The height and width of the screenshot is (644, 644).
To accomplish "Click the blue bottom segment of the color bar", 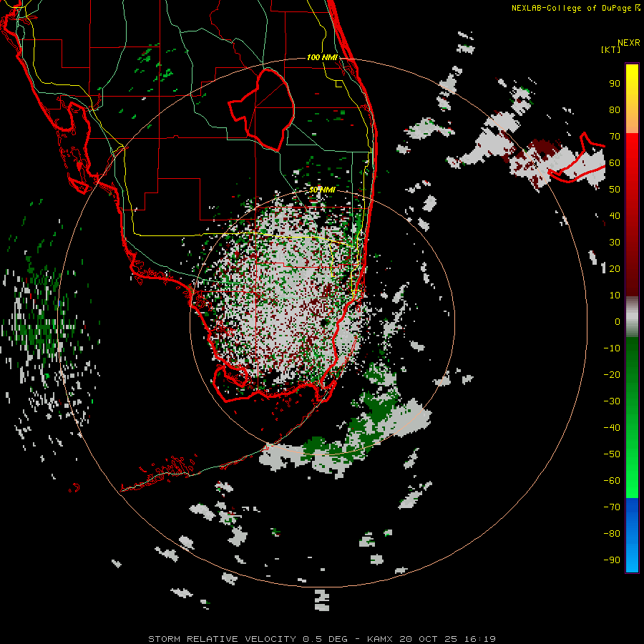I will coord(632,535).
